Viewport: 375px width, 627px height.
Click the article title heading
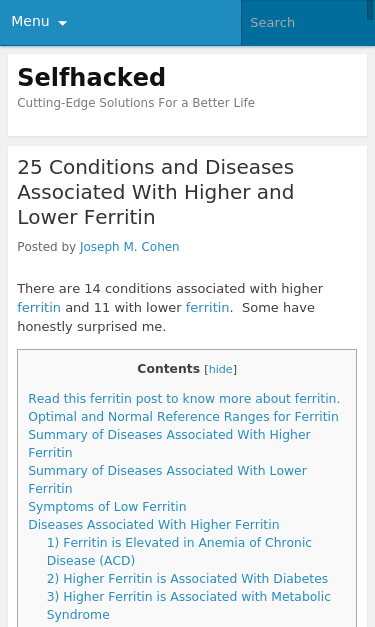click(156, 192)
